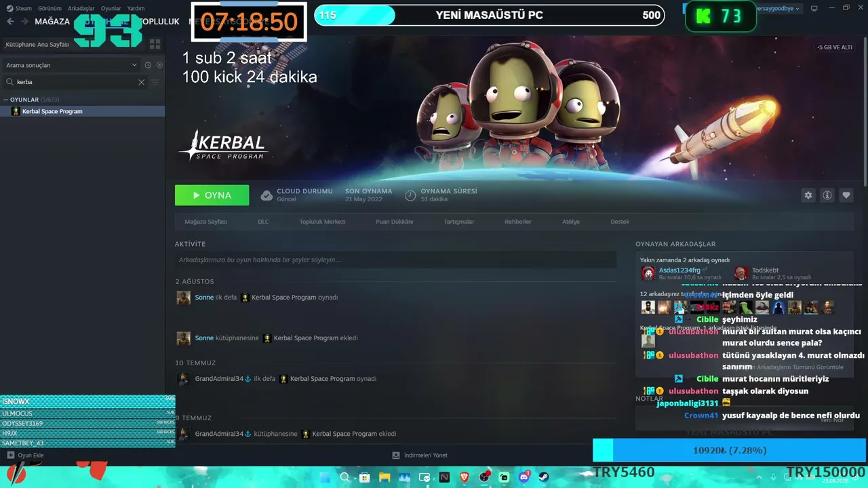Show hidden system tray icons
Image resolution: width=868 pixels, height=488 pixels.
coord(759,477)
